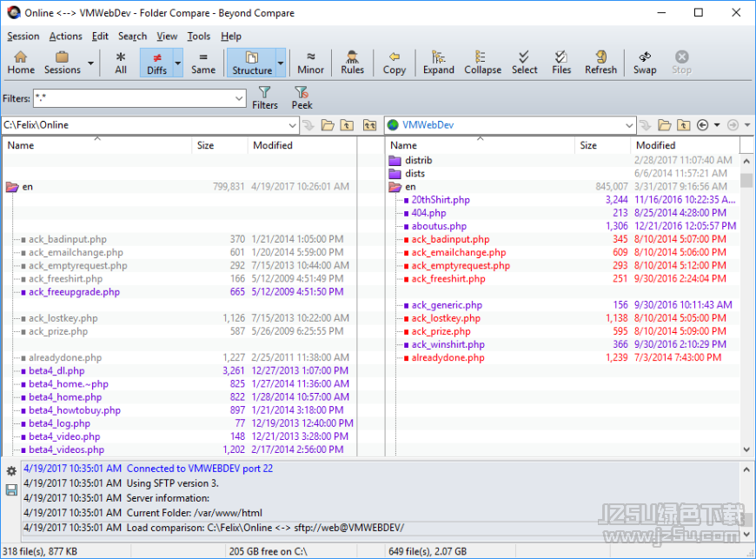This screenshot has height=559, width=756.
Task: Open the Tools menu
Action: point(199,37)
